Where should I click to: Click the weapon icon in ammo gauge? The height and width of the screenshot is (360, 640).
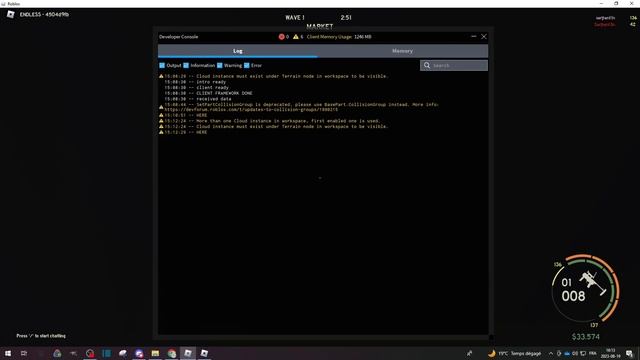(x=592, y=282)
